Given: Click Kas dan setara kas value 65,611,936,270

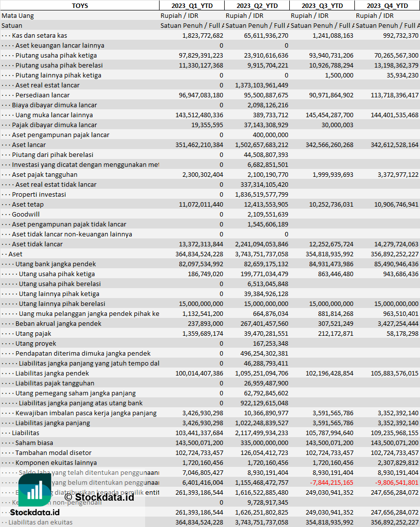Looking at the screenshot, I should point(266,36).
